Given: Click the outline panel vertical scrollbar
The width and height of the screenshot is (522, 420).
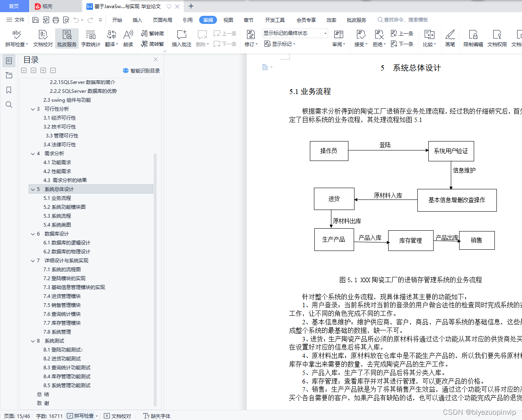Looking at the screenshot, I should [x=155, y=280].
